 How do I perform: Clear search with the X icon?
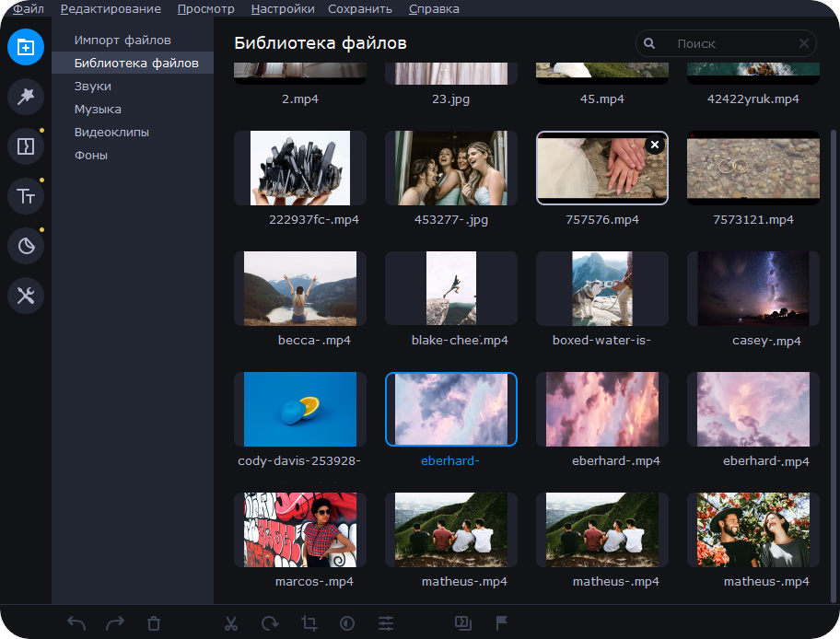[803, 43]
